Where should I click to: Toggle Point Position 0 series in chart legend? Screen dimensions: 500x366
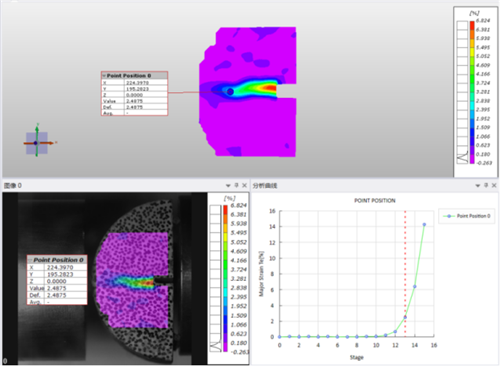pyautogui.click(x=466, y=216)
